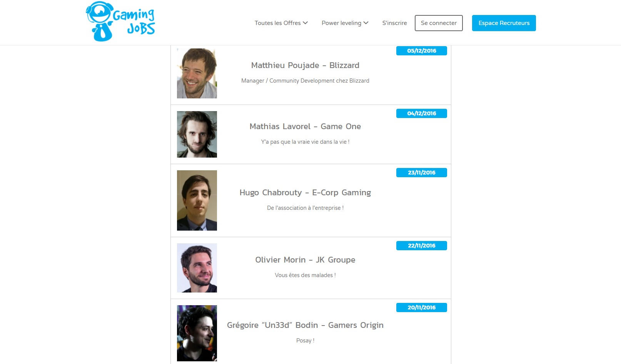Read Grégoire "Un33d" Bodin – Gamers Origin
The width and height of the screenshot is (621, 364).
click(x=305, y=325)
